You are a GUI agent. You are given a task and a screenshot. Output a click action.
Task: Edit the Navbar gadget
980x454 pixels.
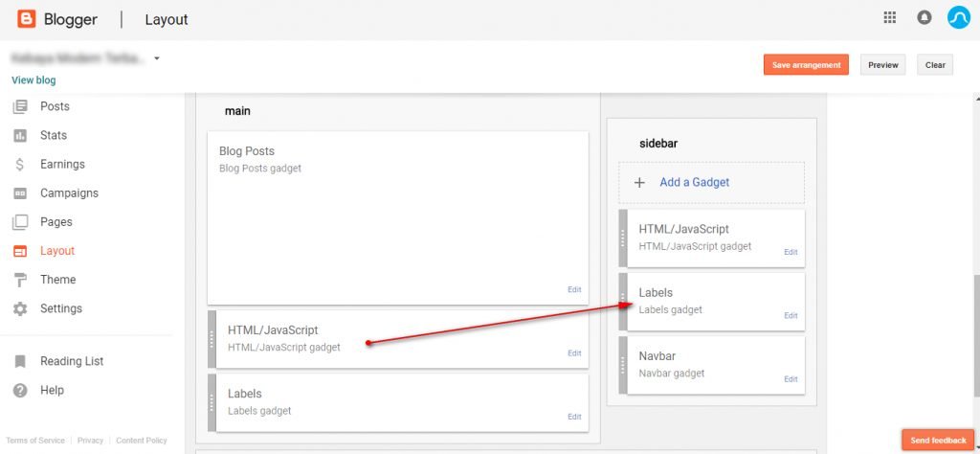click(791, 379)
